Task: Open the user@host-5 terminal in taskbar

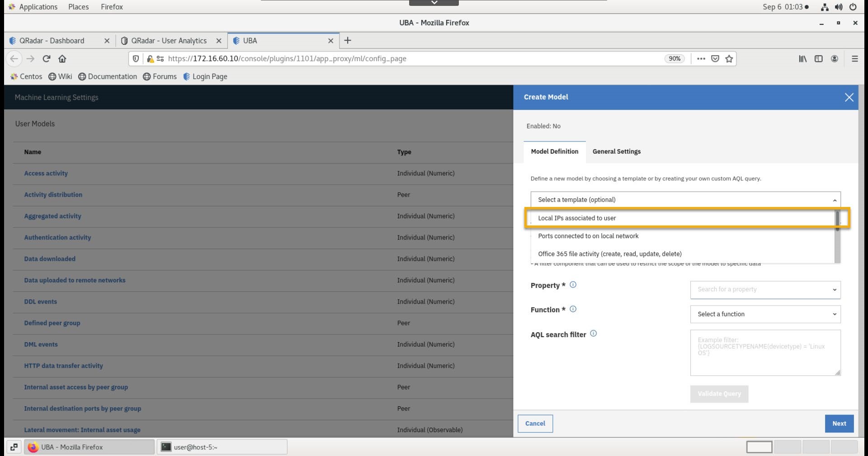Action: tap(222, 447)
